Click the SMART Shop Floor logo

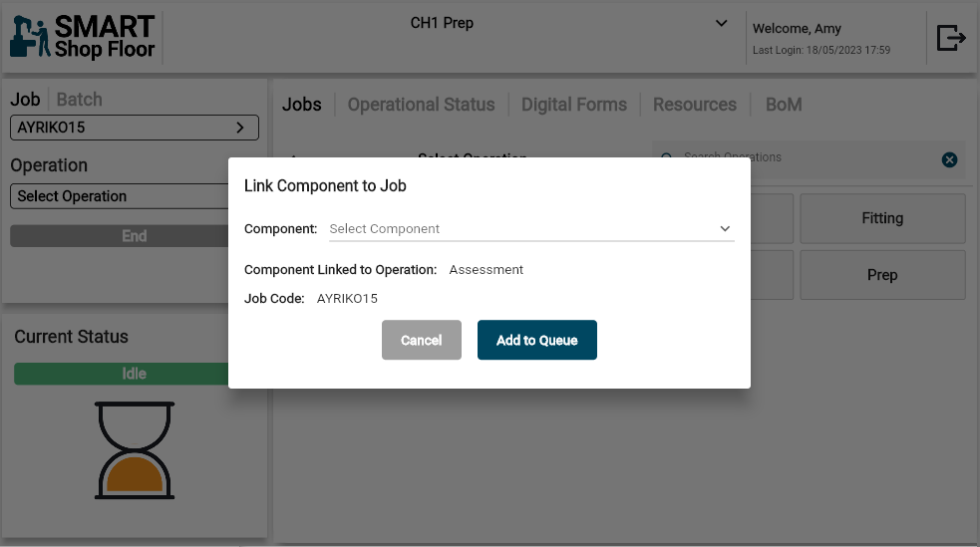pyautogui.click(x=83, y=37)
